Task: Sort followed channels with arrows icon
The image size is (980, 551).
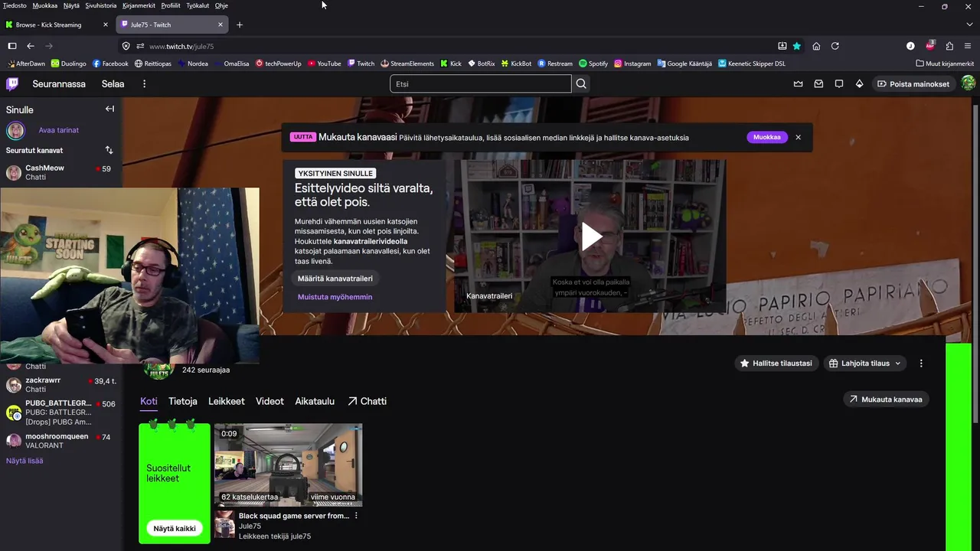Action: tap(109, 150)
